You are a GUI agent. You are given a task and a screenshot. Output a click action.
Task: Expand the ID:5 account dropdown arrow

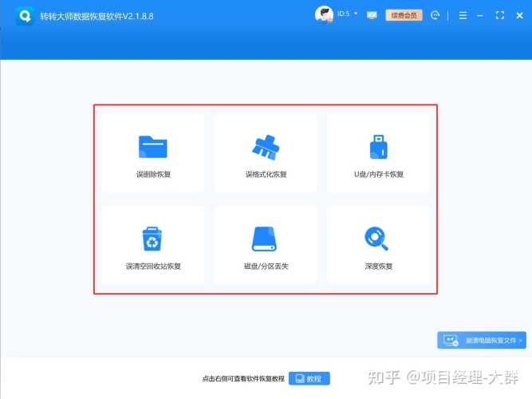tap(356, 14)
